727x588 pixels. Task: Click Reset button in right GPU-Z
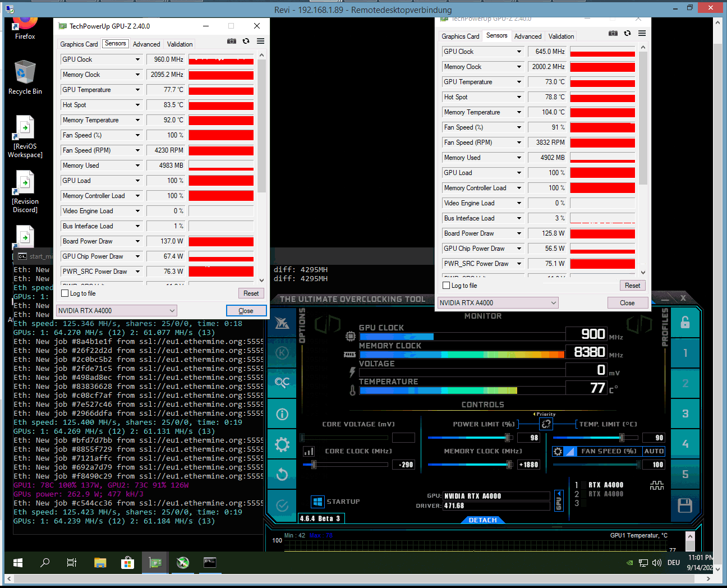click(633, 286)
